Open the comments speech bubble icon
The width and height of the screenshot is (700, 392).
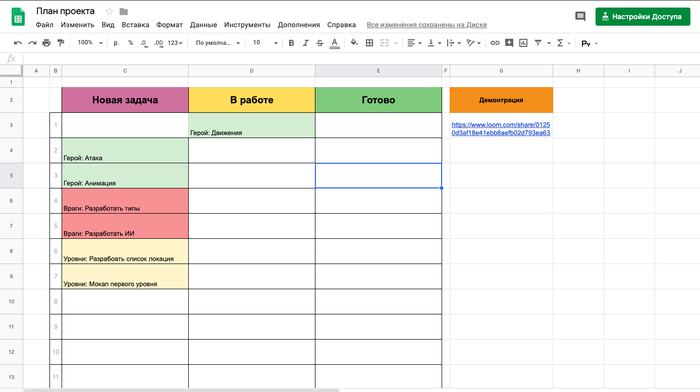(x=580, y=17)
